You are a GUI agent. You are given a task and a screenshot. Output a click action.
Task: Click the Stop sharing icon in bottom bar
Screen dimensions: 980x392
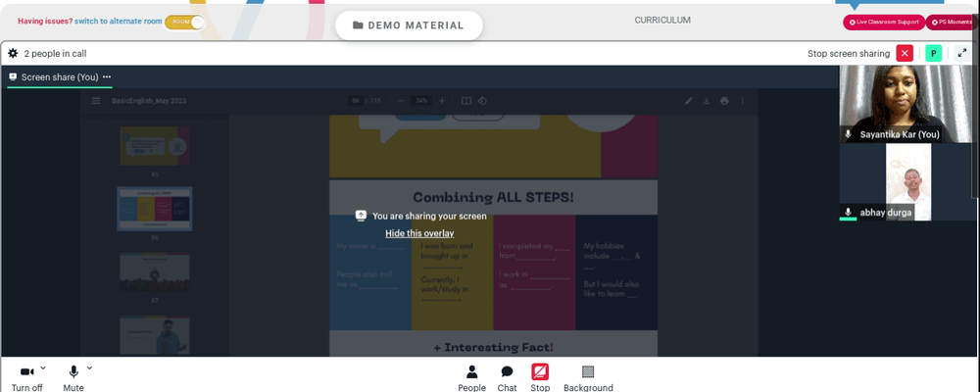540,372
